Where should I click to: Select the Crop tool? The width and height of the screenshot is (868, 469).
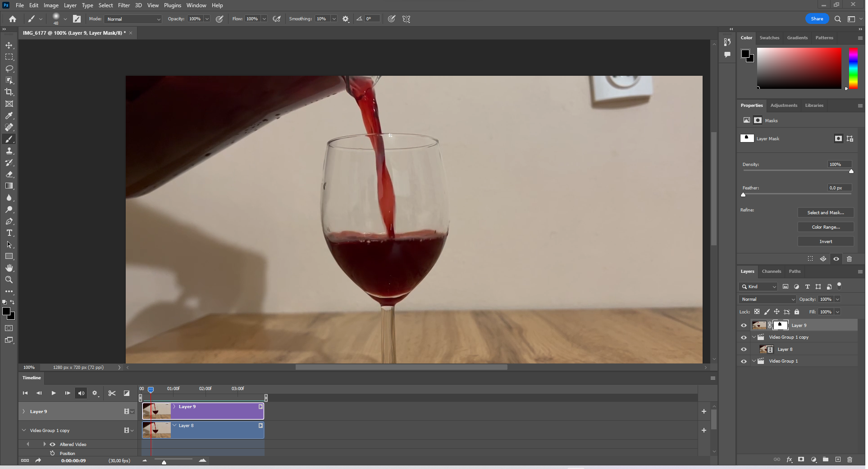click(x=9, y=92)
